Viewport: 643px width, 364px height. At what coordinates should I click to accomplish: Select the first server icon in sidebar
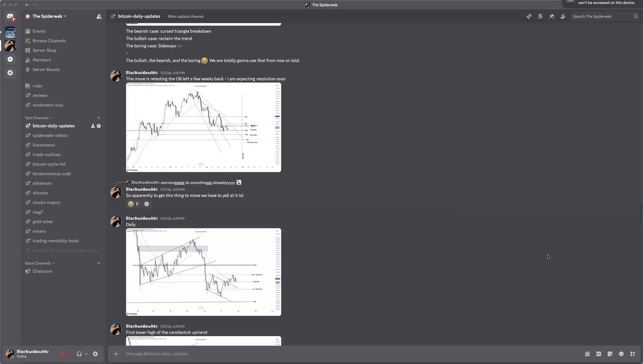coord(10,32)
